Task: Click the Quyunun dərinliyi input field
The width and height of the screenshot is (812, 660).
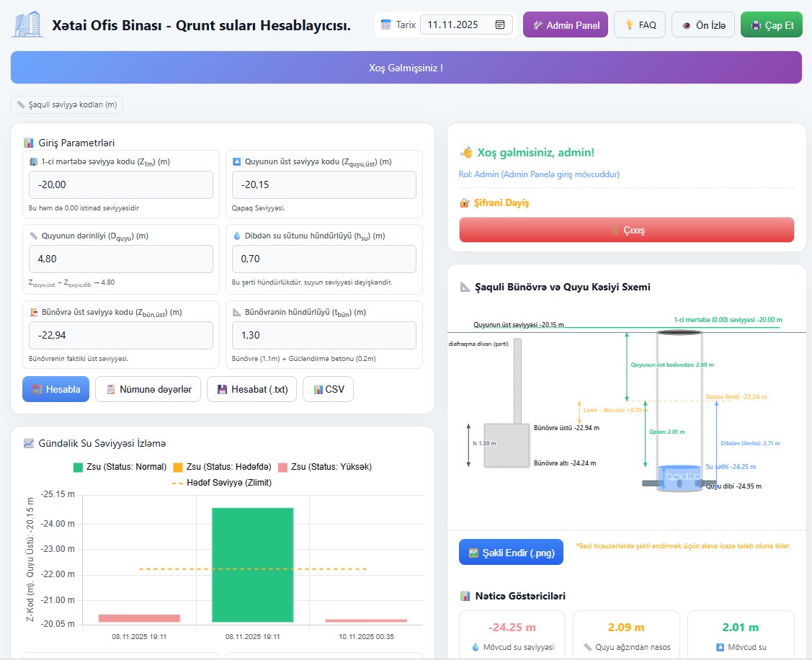Action: [x=120, y=259]
